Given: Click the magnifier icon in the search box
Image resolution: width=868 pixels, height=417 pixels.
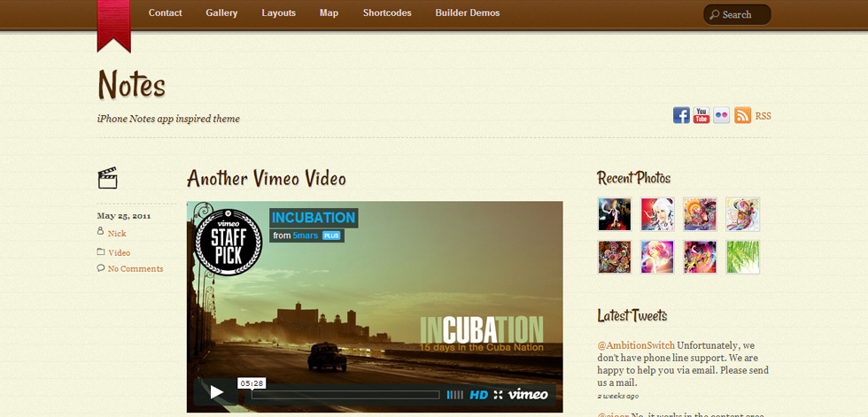Looking at the screenshot, I should coord(715,15).
